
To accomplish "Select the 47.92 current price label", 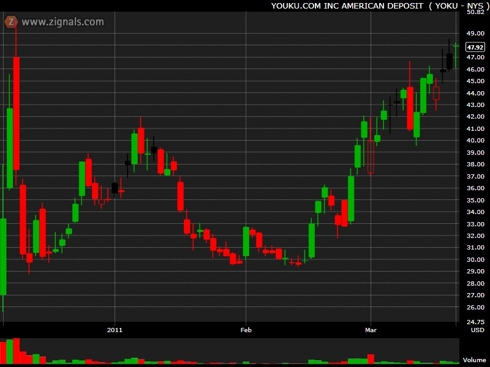I will click(x=475, y=47).
